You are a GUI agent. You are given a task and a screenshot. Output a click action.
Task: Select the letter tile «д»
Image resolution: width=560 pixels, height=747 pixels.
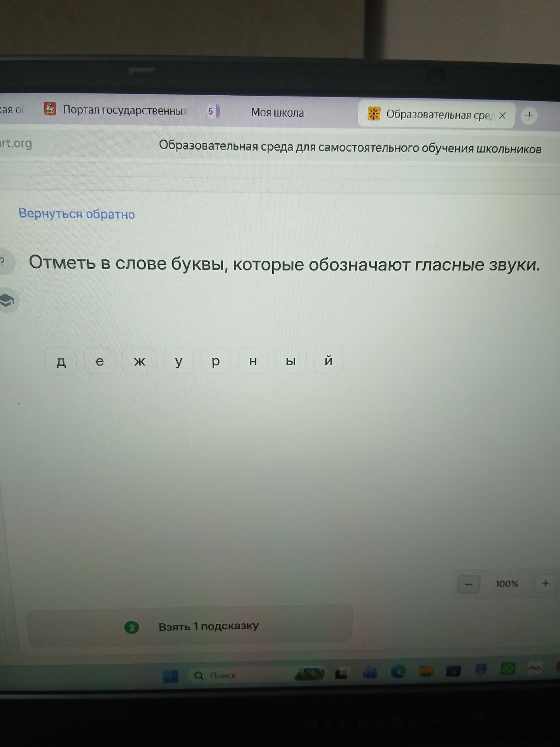(61, 361)
